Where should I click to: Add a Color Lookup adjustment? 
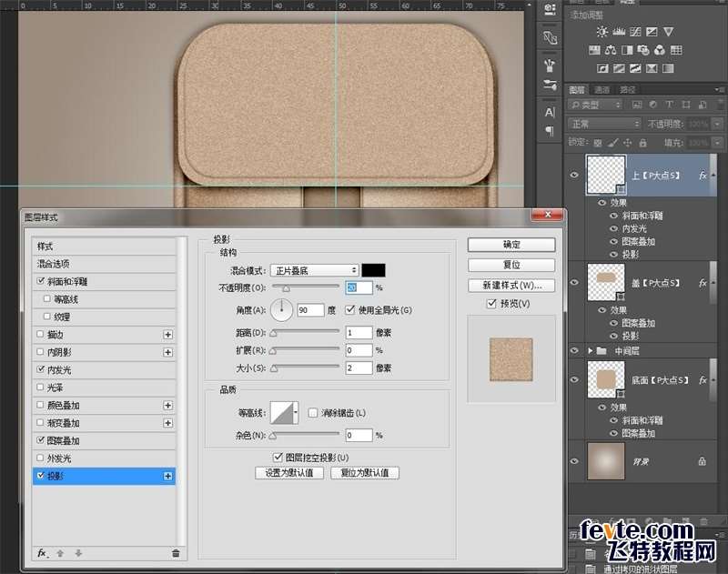676,50
